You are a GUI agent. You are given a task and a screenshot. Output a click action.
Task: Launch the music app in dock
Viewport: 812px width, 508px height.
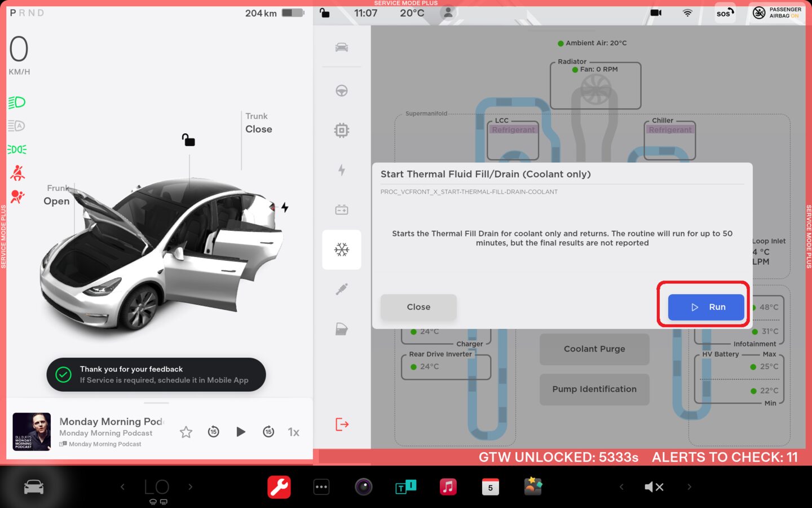(x=448, y=487)
